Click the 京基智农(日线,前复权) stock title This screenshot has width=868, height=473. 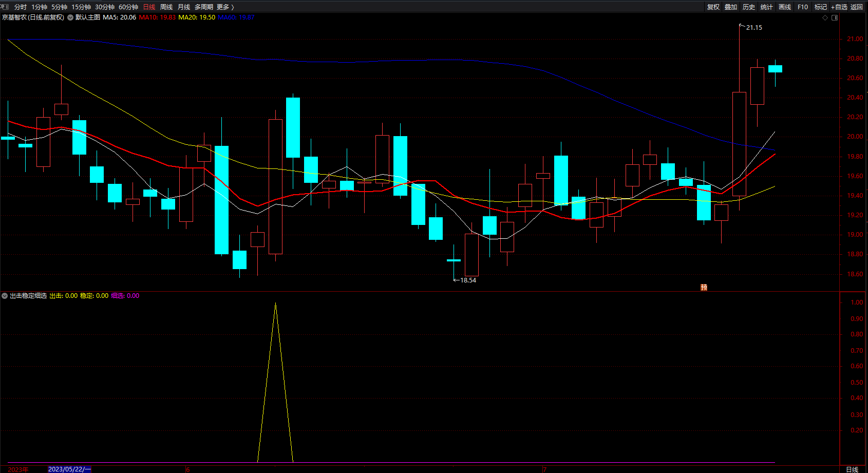33,17
